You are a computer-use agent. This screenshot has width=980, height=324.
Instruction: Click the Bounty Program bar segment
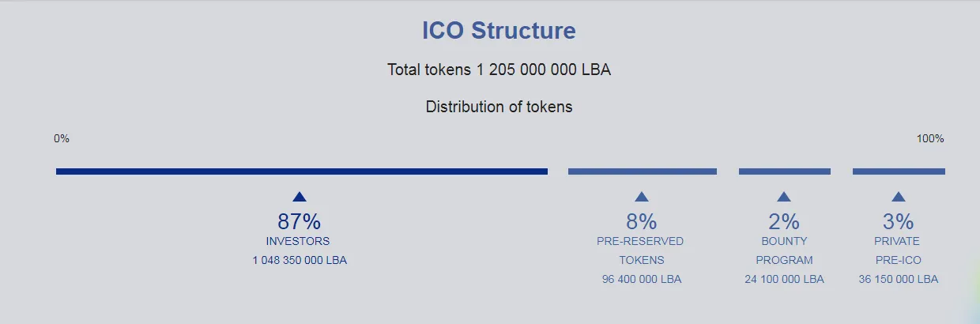coord(785,171)
